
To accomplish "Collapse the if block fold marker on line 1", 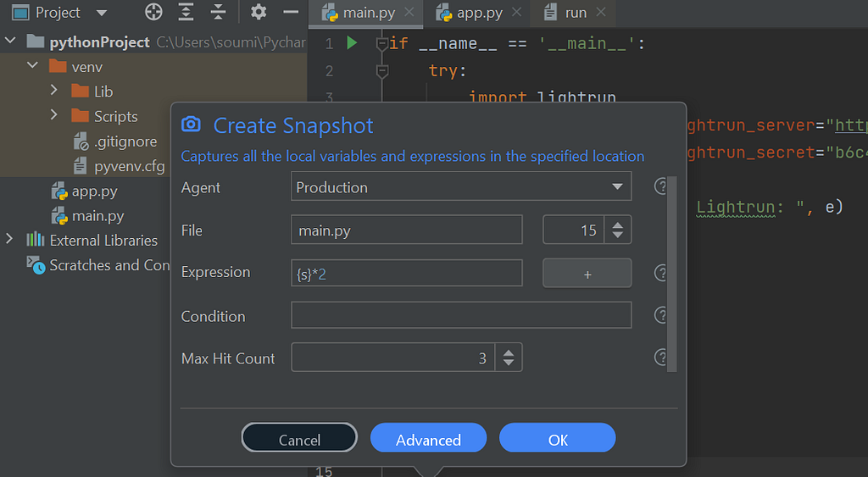I will (x=382, y=42).
